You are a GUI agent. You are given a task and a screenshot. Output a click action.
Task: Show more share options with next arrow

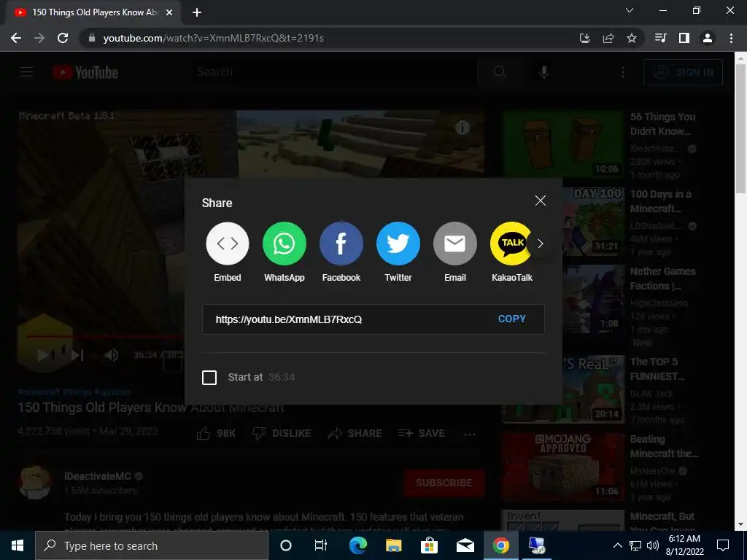point(541,244)
